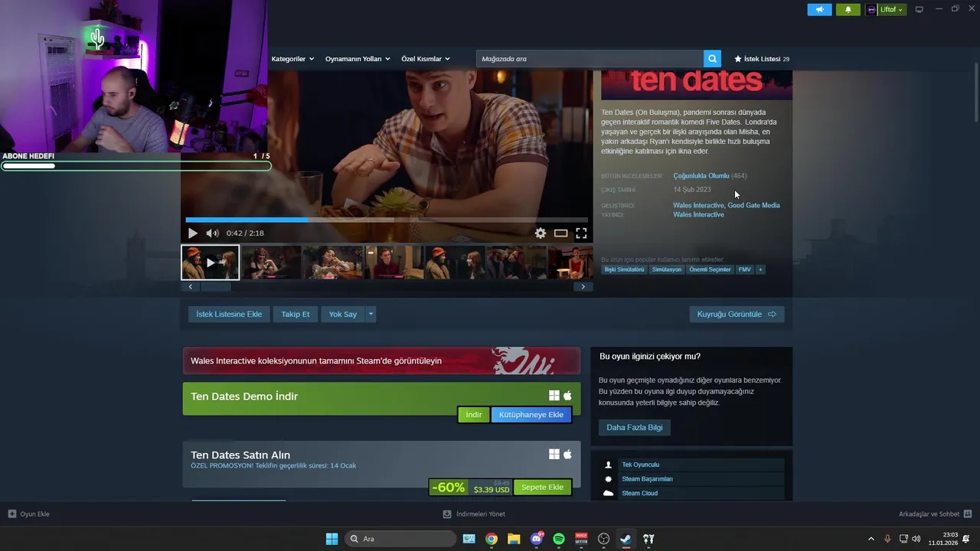Open Chrome from taskbar
This screenshot has width=980, height=551.
492,539
